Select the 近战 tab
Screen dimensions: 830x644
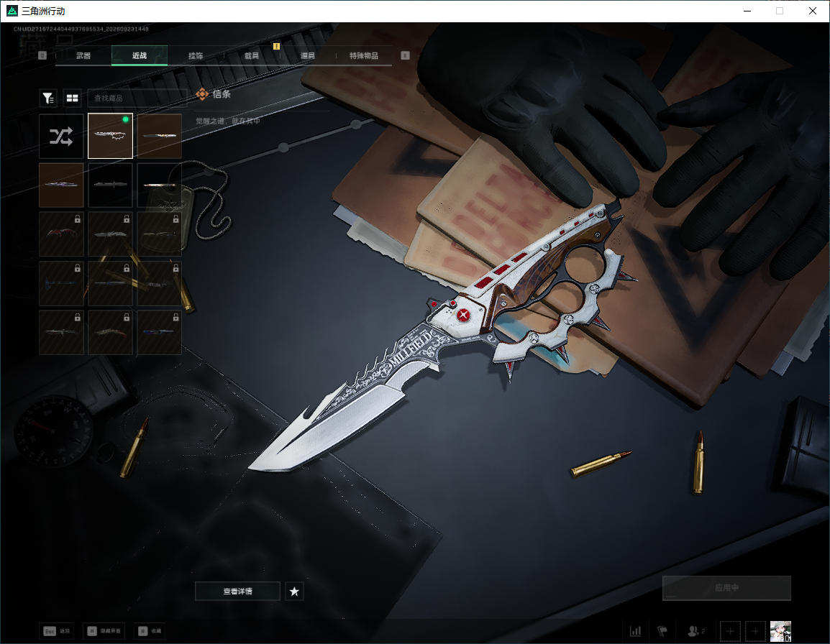[x=140, y=55]
